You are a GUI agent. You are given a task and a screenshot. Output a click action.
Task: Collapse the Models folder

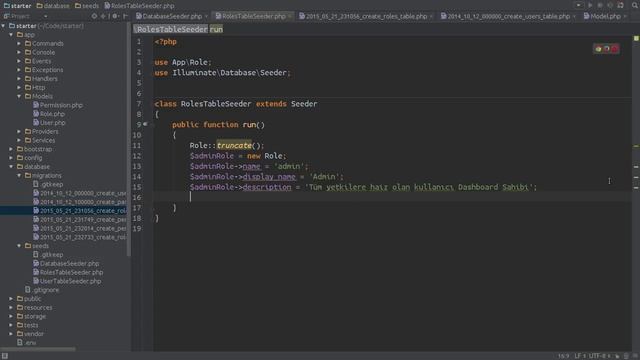[19, 96]
